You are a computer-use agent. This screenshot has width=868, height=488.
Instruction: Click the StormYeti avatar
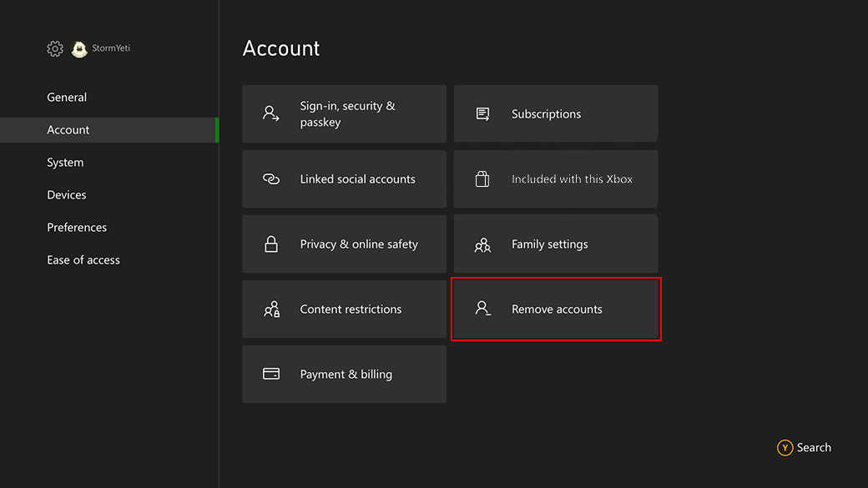79,48
